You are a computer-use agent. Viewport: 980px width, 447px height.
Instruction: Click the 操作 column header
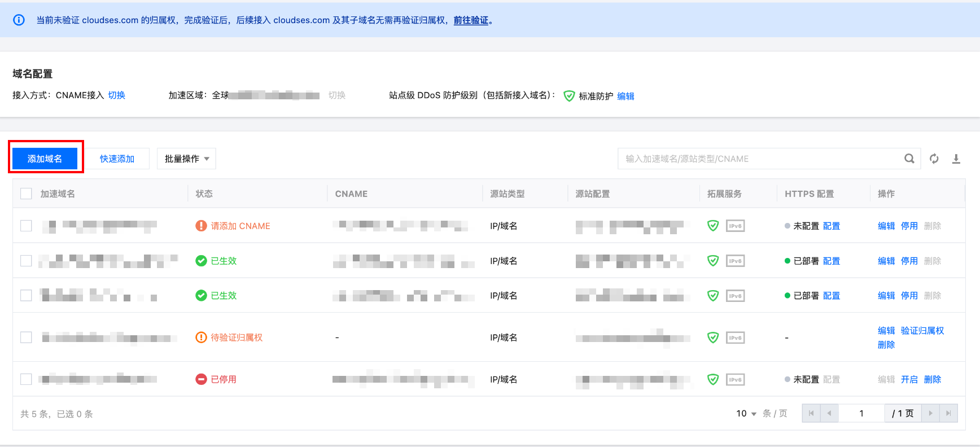click(886, 194)
